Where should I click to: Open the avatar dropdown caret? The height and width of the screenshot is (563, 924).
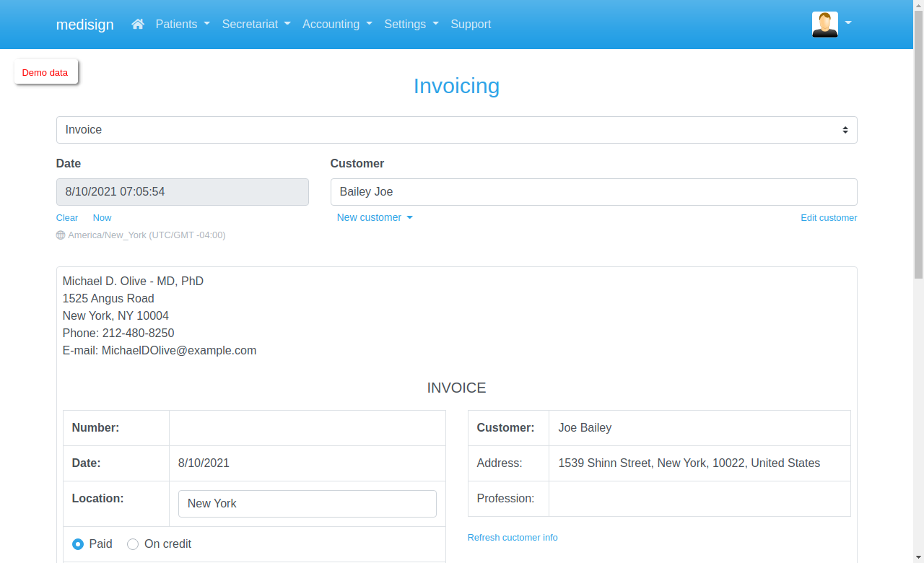[847, 24]
